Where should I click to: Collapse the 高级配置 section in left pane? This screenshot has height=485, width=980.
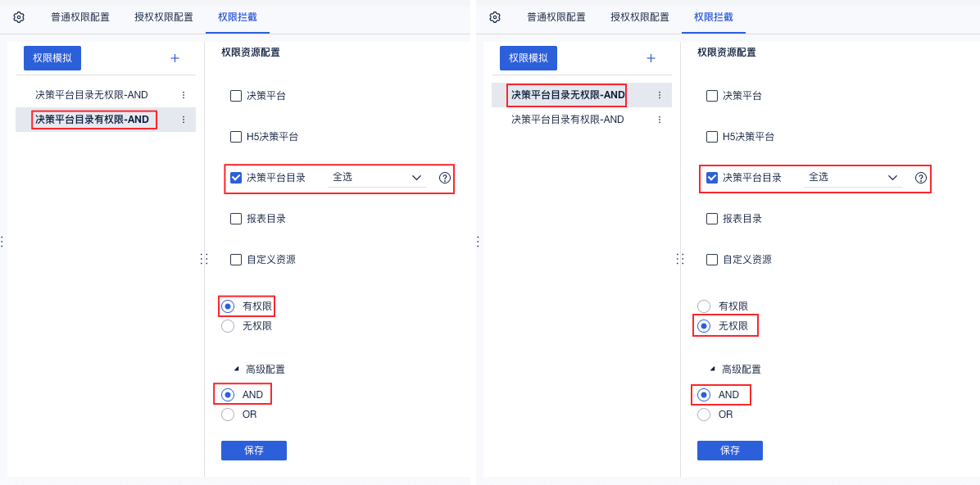[237, 369]
